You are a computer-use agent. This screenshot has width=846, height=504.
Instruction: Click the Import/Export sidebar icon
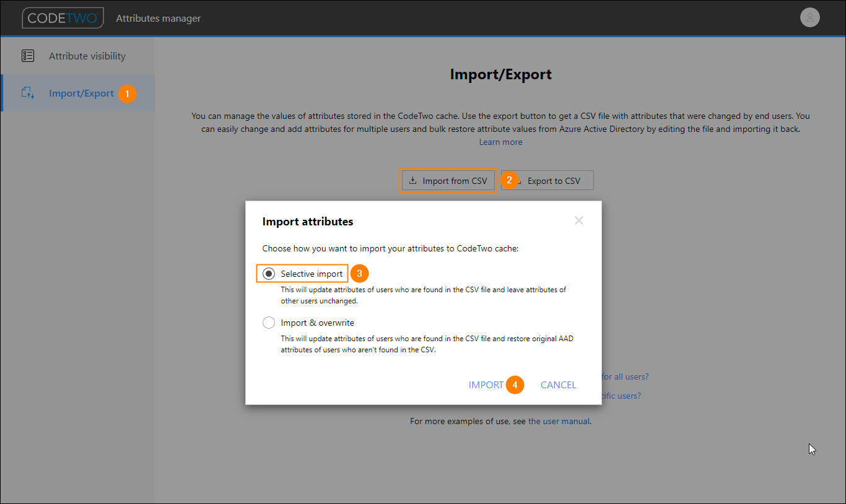[28, 93]
